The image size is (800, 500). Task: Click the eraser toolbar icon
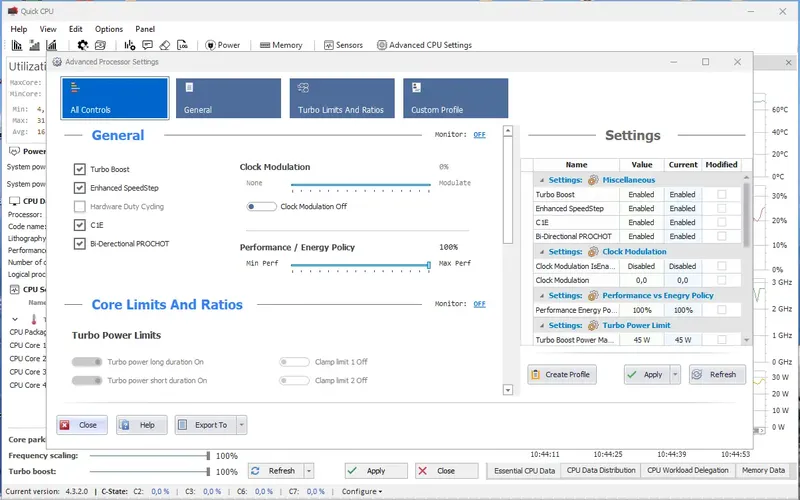pos(164,45)
